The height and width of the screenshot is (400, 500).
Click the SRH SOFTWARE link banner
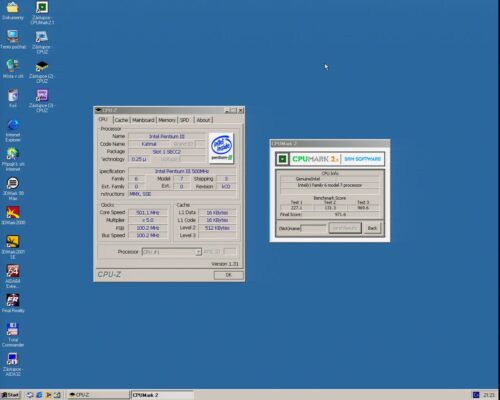(x=363, y=159)
